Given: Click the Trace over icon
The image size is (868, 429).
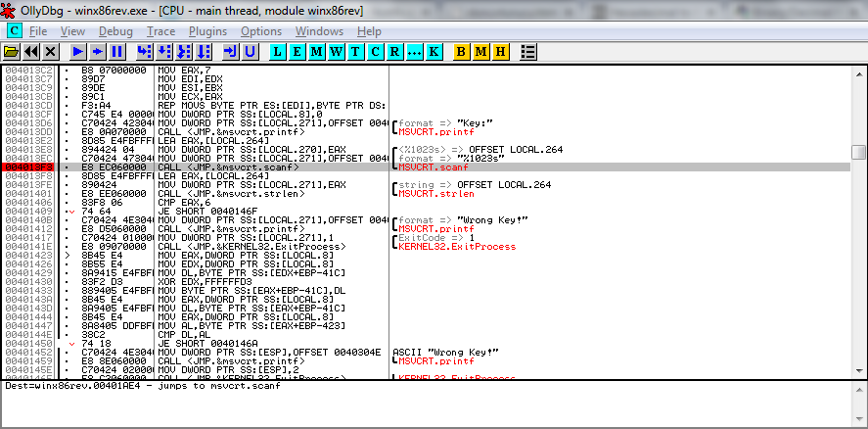Looking at the screenshot, I should (204, 52).
